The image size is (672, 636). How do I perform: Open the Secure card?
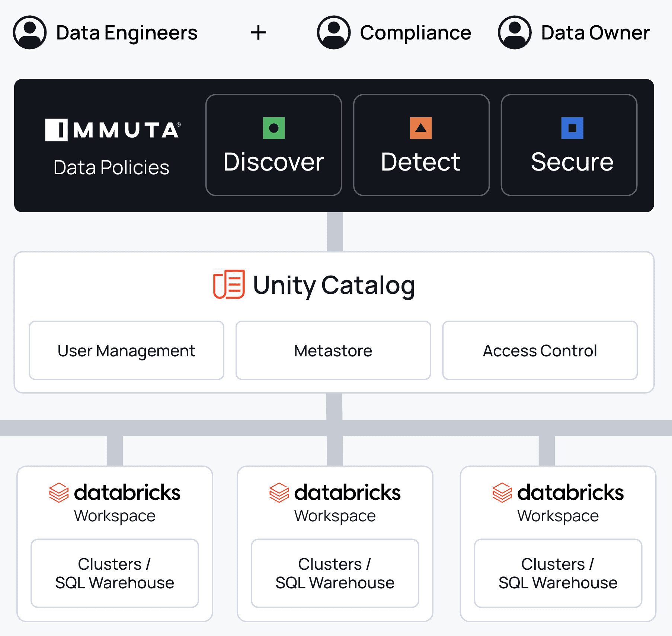[569, 145]
